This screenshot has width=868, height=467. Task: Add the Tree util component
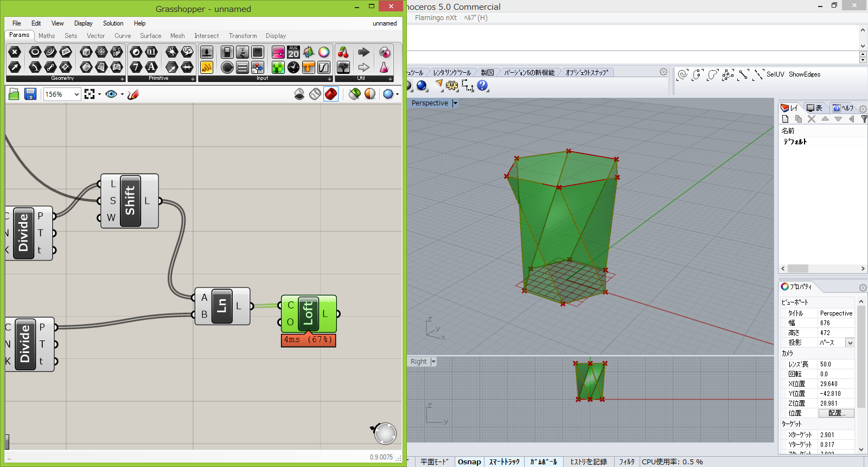coord(343,67)
